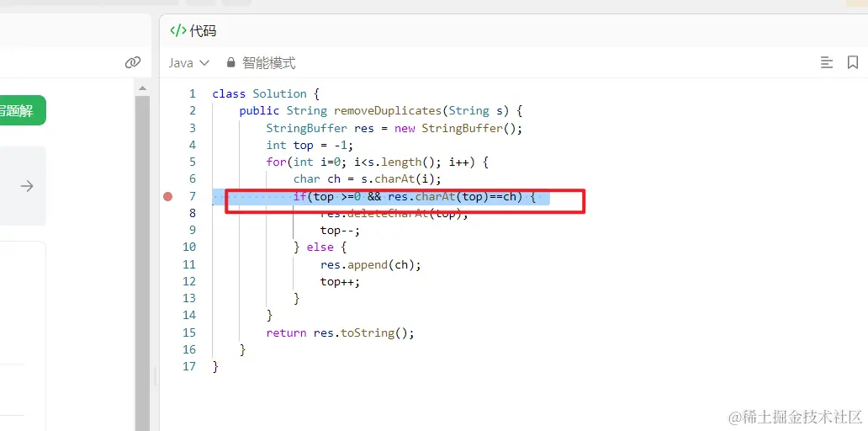The image size is (868, 431).
Task: Click the 'class Solution {' line
Action: point(266,93)
